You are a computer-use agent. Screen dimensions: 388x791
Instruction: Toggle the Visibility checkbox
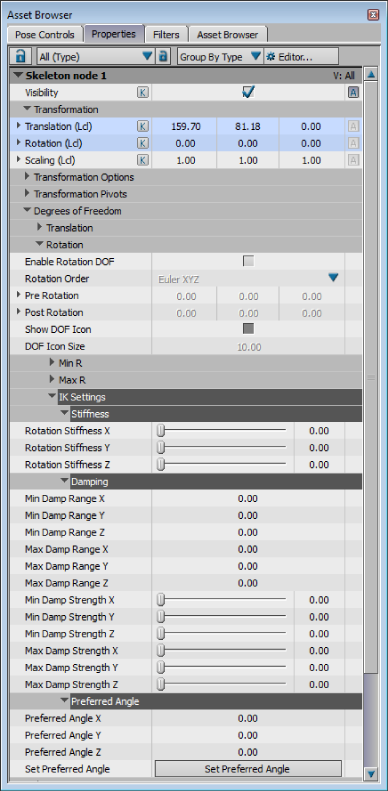tap(248, 92)
